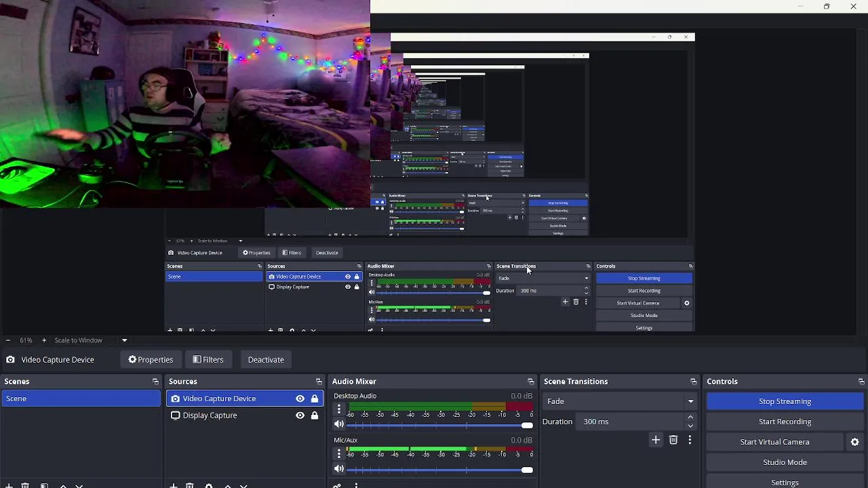Unlock the Video Capture Device source
The height and width of the screenshot is (488, 868).
click(x=315, y=399)
